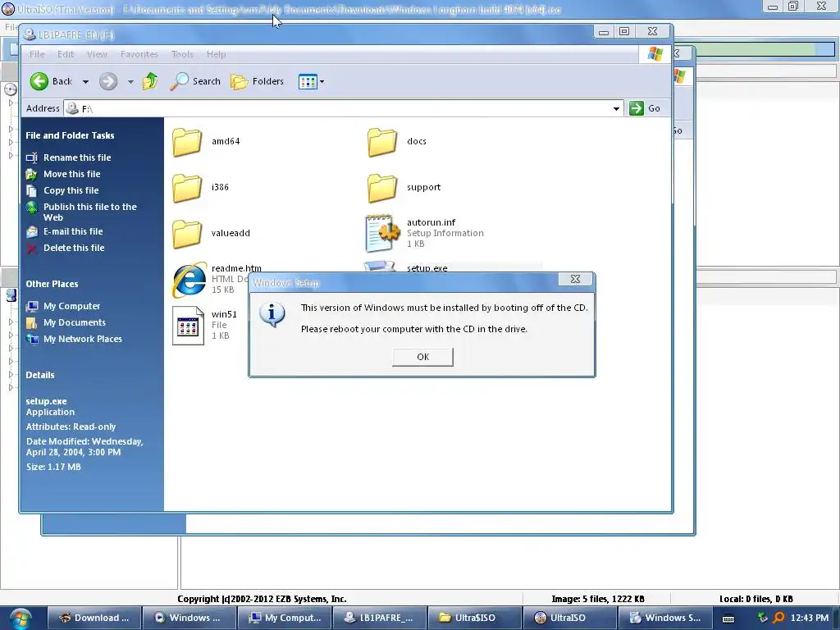Screen dimensions: 840x630
Task: Click Move this file task
Action: [x=72, y=174]
